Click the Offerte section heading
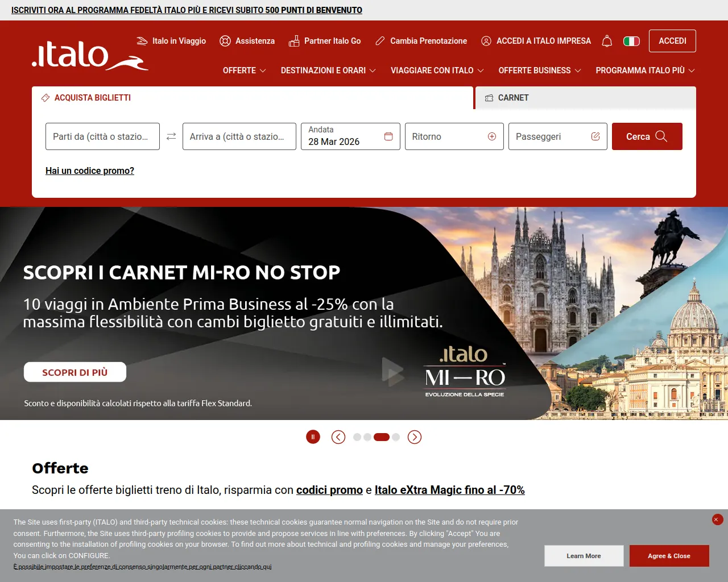 (x=60, y=468)
